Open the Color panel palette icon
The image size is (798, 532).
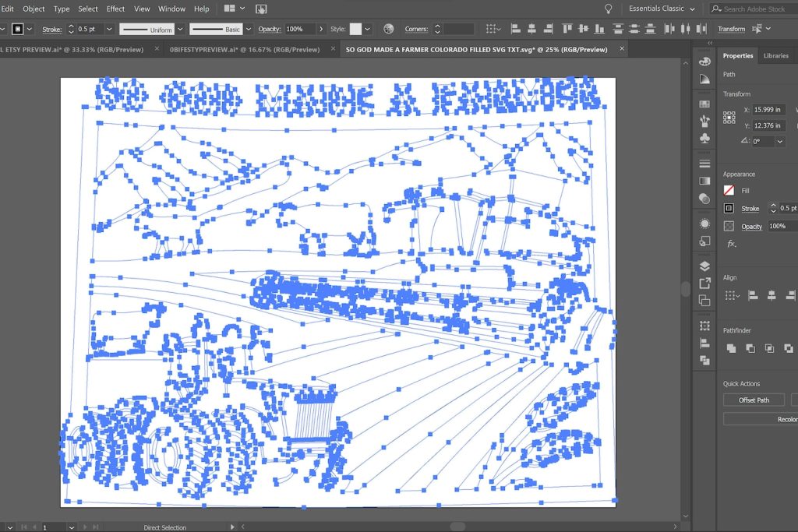click(x=704, y=62)
